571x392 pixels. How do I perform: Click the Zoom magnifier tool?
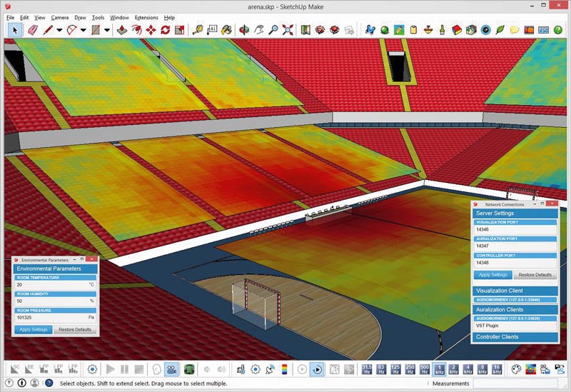click(x=273, y=30)
